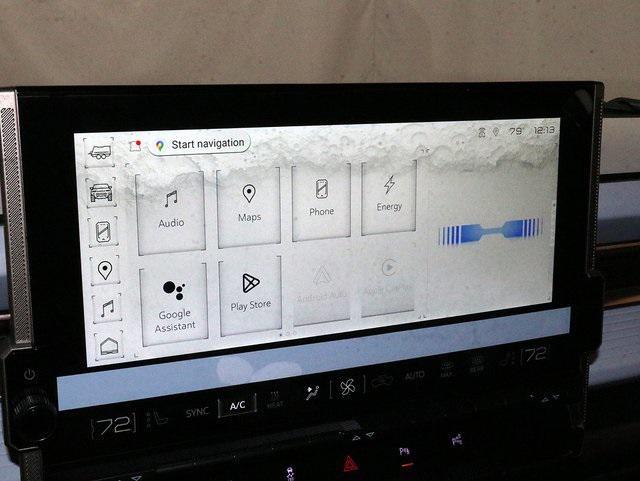Open the Audio app tile
The width and height of the screenshot is (640, 481).
[171, 212]
